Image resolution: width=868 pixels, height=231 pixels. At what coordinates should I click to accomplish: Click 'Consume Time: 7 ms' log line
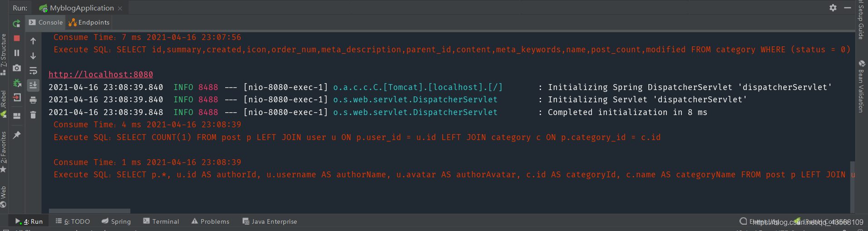pos(147,37)
